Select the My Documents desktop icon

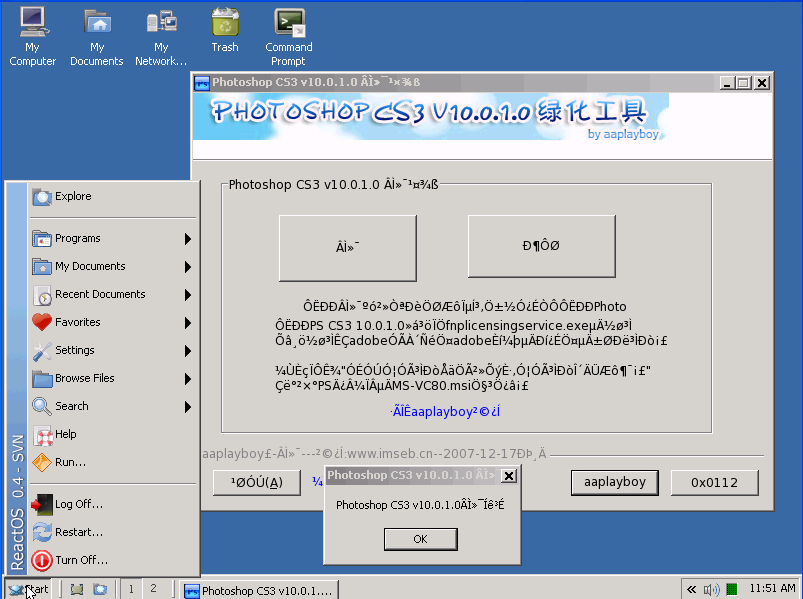point(97,37)
